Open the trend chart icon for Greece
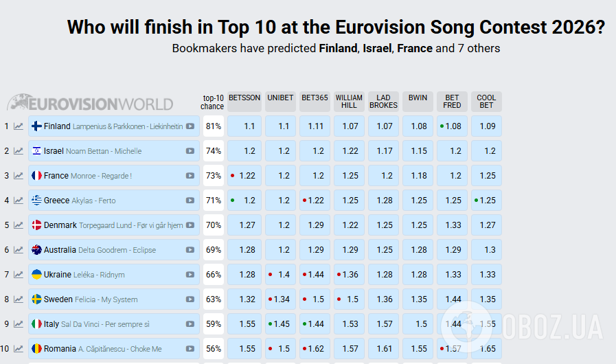 tap(19, 201)
